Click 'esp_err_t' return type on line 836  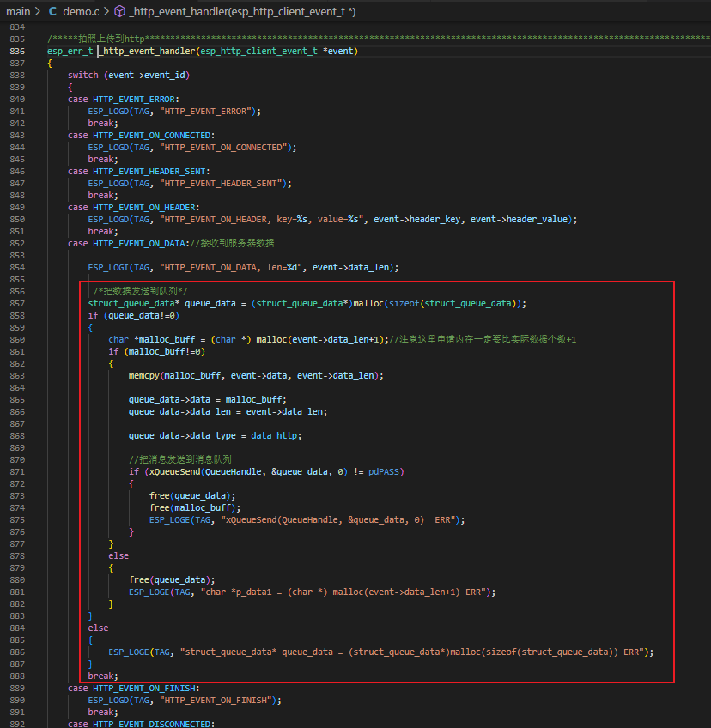[x=70, y=51]
